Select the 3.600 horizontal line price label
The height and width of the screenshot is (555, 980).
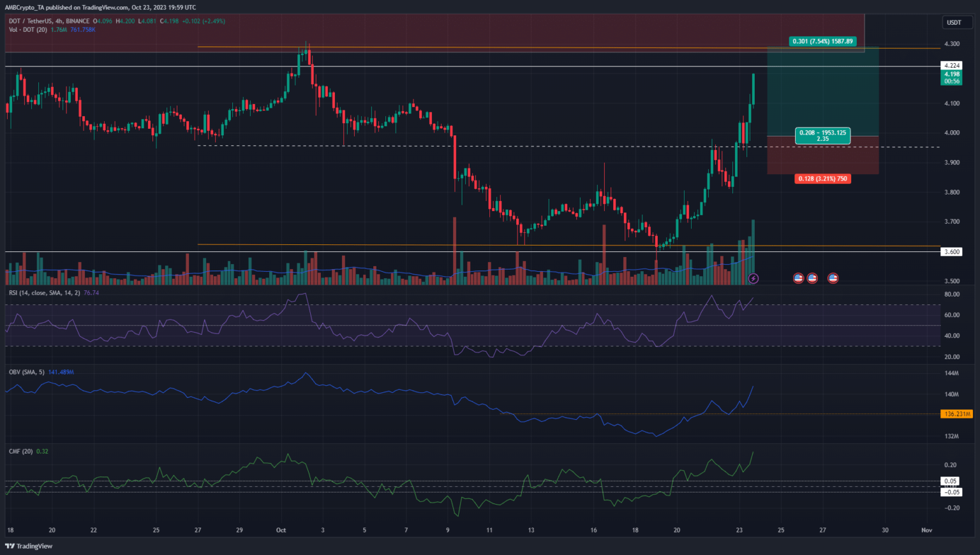pyautogui.click(x=952, y=252)
